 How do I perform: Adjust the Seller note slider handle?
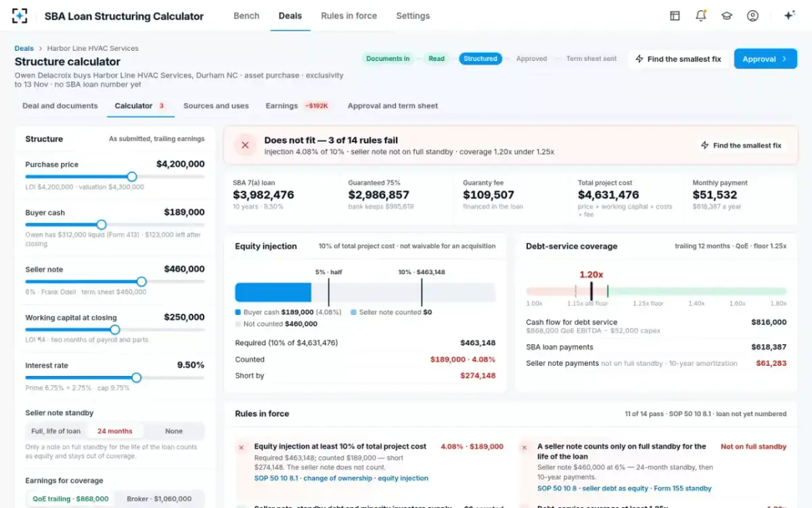[141, 281]
